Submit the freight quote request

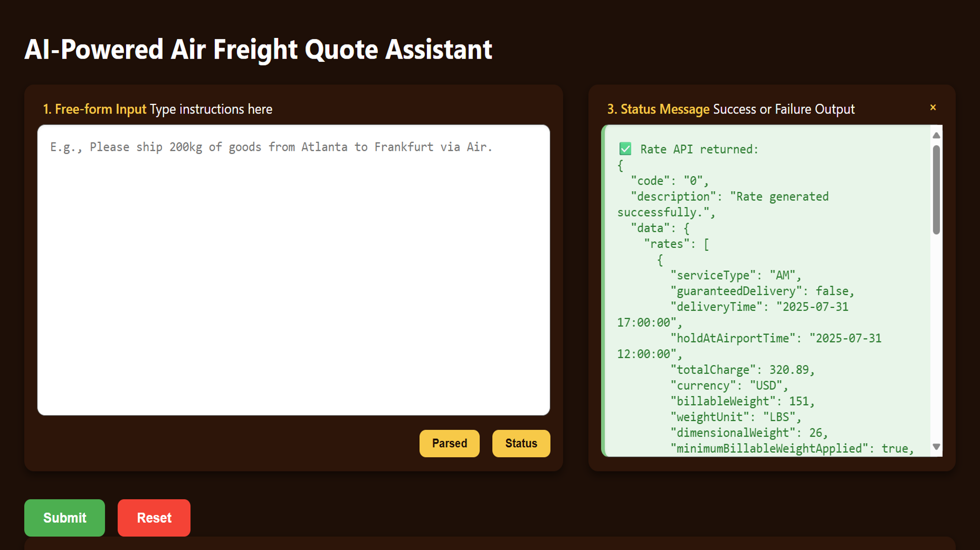(x=64, y=518)
